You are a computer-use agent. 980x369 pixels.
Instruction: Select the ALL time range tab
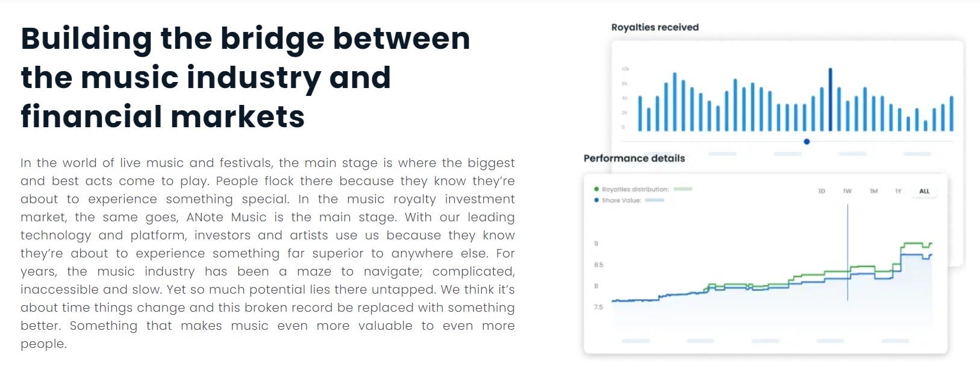[x=925, y=191]
